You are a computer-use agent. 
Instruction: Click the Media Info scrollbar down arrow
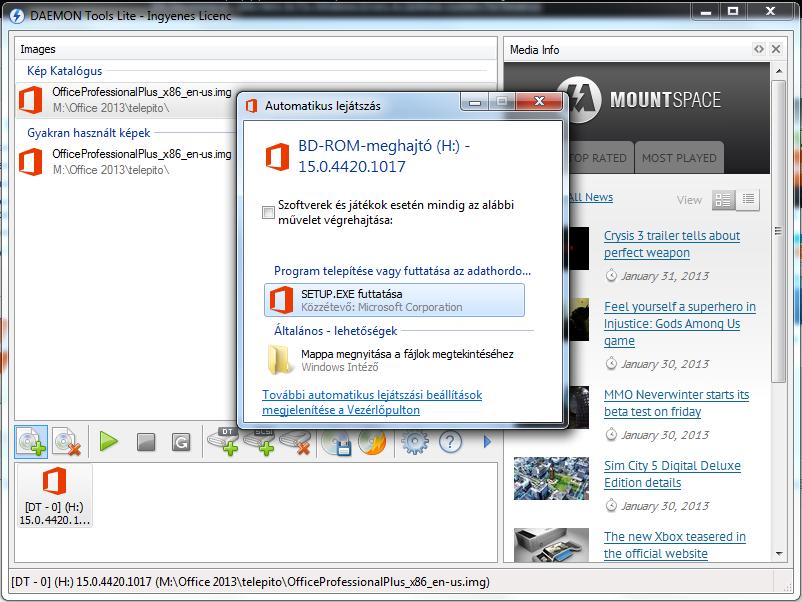(x=779, y=554)
